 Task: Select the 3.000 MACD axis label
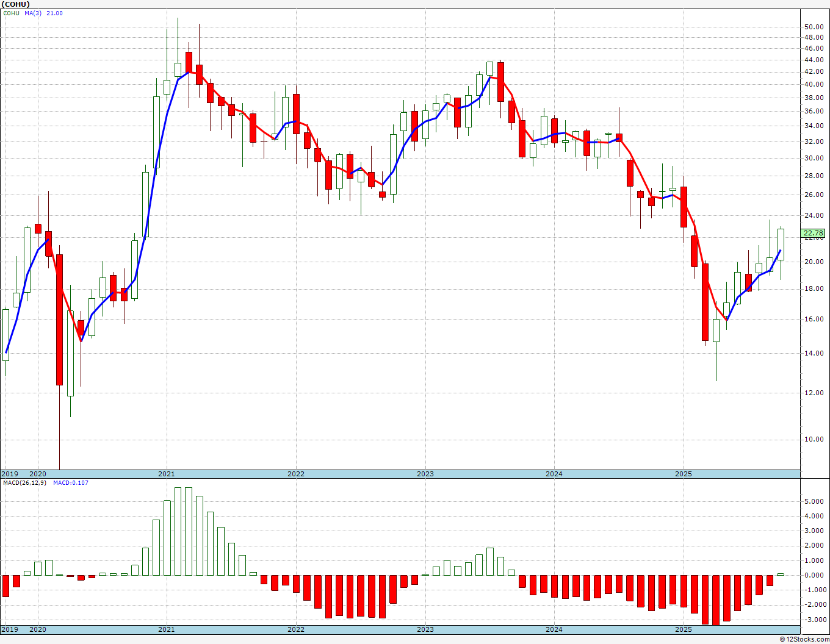(814, 531)
